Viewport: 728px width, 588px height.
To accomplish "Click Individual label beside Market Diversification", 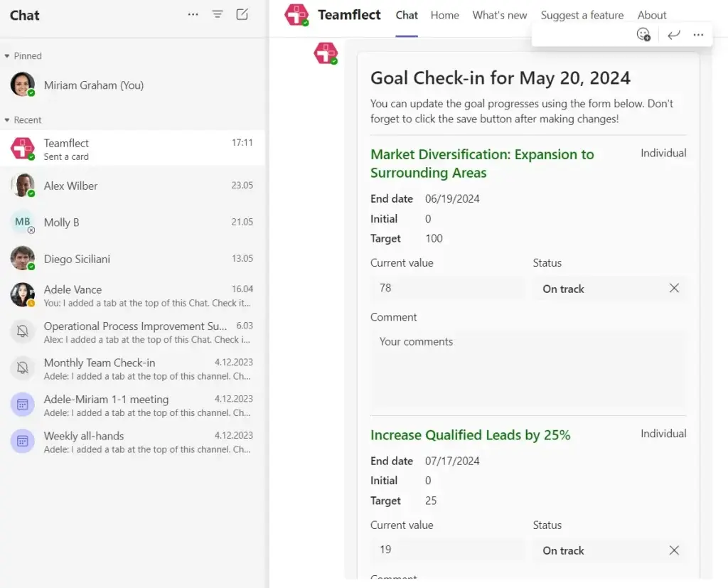I will [x=663, y=153].
